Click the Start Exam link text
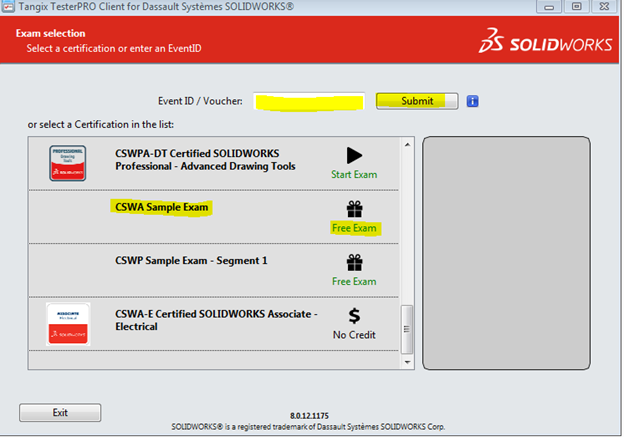 click(354, 175)
